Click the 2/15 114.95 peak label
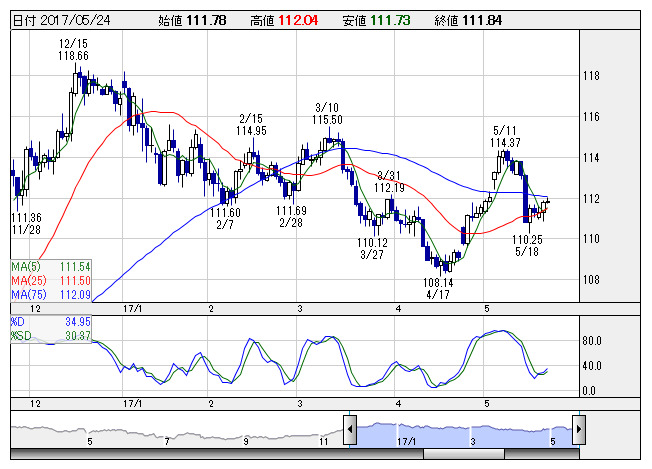Image resolution: width=652 pixels, height=469 pixels. pos(251,125)
